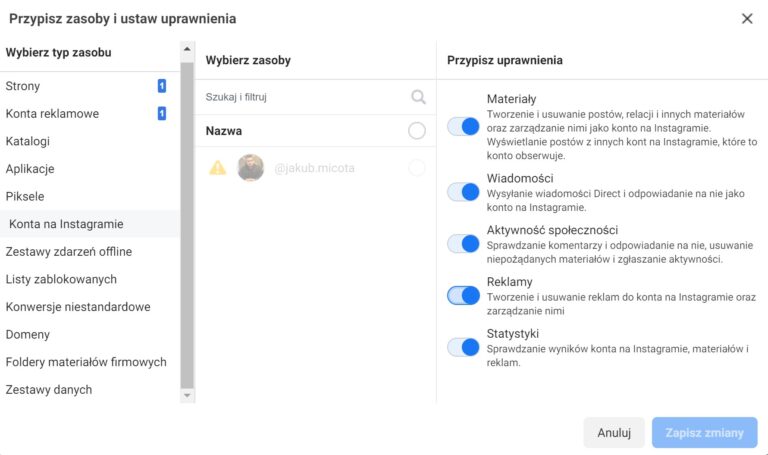Select the @jakub.micota account radio
This screenshot has height=455, width=768.
click(417, 168)
